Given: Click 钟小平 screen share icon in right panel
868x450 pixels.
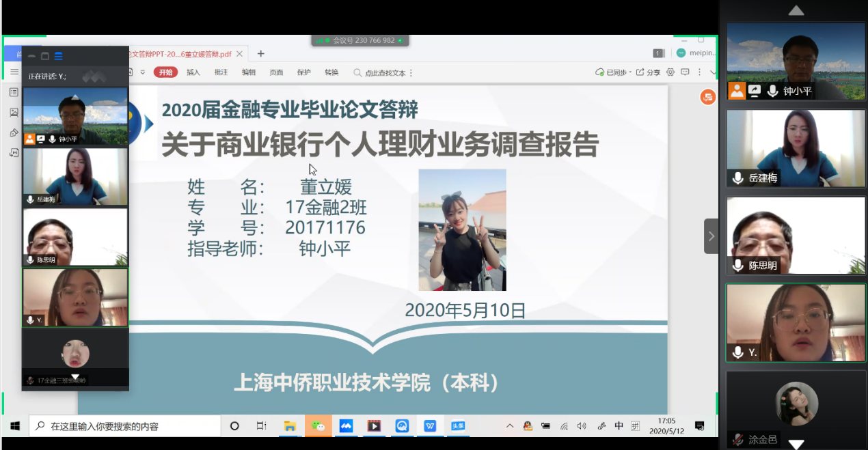Looking at the screenshot, I should coord(755,91).
